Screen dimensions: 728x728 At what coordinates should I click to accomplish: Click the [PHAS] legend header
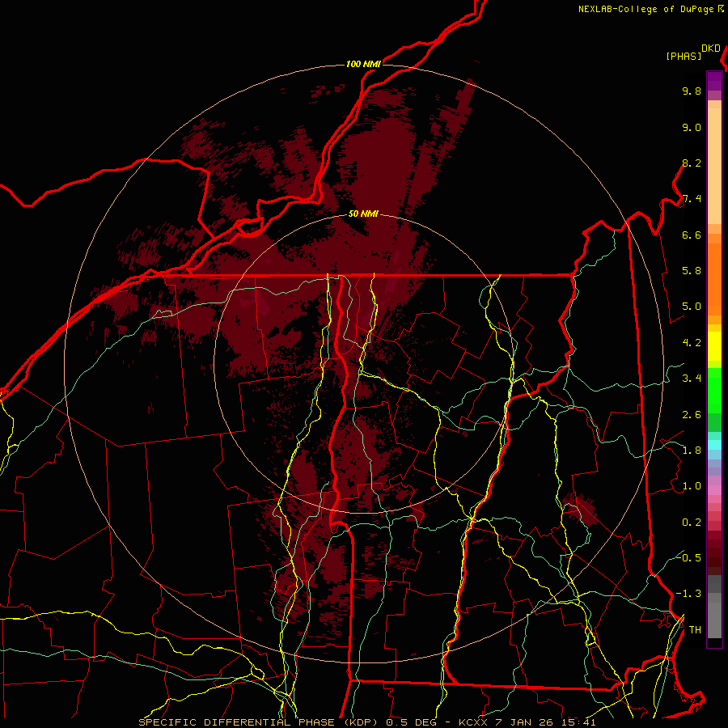pos(684,57)
